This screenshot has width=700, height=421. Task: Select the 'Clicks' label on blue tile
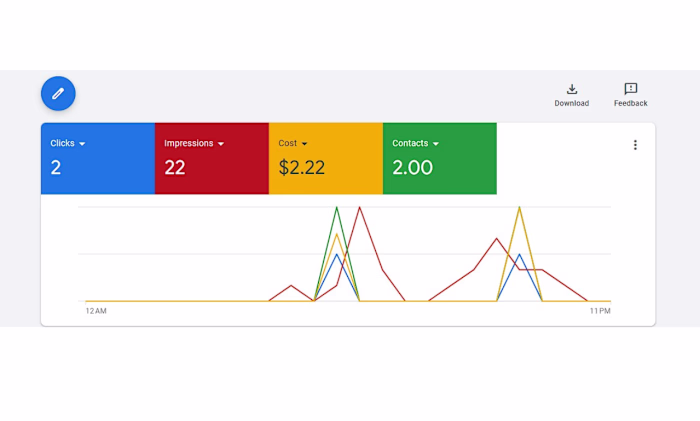pos(62,143)
